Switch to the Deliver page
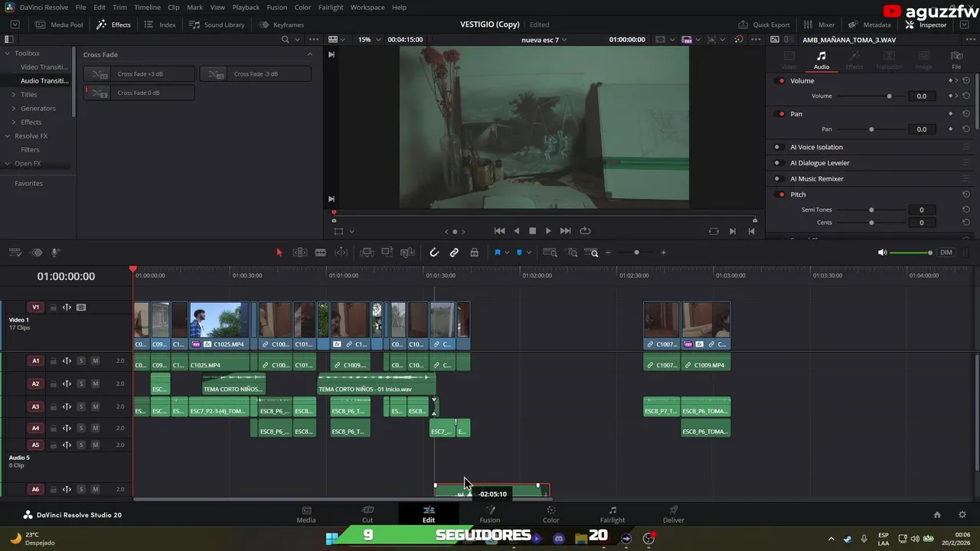Screen dimensions: 980x551 point(674,514)
